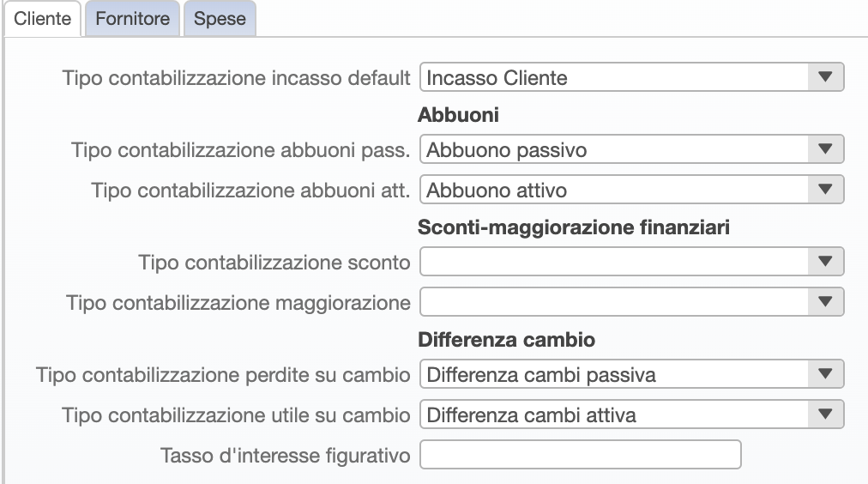Click the Tipo contabilizzazione incasso default label
The height and width of the screenshot is (484, 868).
236,78
